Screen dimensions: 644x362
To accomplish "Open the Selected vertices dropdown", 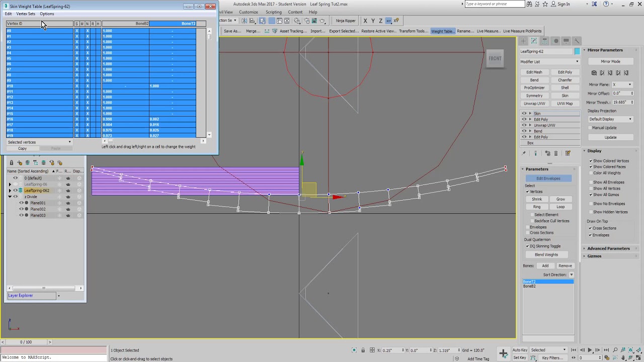I will [39, 142].
